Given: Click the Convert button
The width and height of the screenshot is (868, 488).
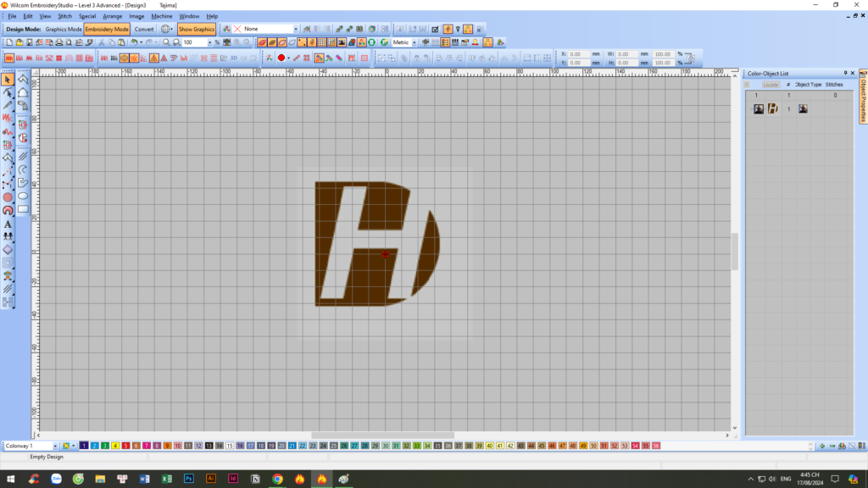Looking at the screenshot, I should point(144,29).
